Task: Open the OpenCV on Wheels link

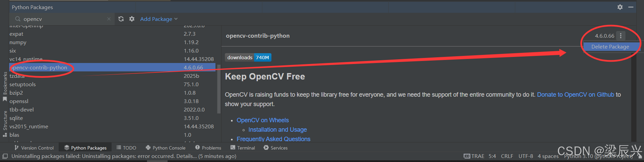Action: pyautogui.click(x=263, y=120)
